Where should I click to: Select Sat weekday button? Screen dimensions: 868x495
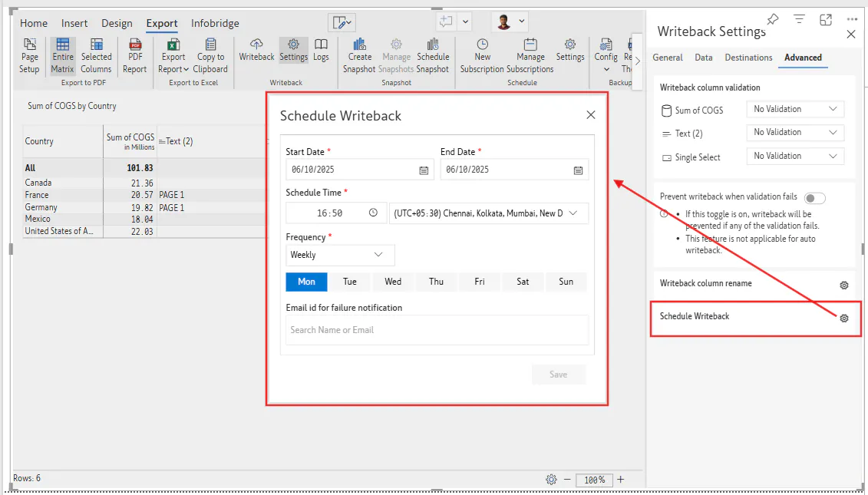[x=523, y=282]
